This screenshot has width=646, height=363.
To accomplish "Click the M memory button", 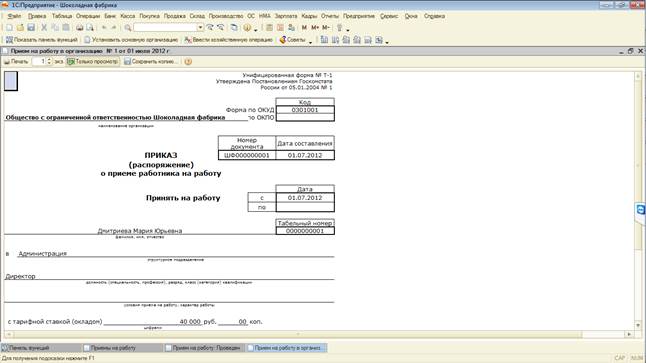I will coord(304,28).
